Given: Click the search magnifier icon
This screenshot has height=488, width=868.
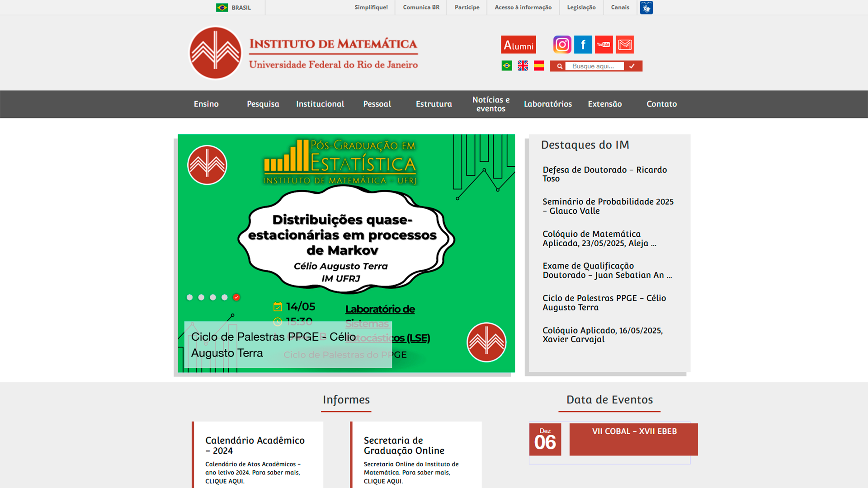Looking at the screenshot, I should [x=559, y=66].
